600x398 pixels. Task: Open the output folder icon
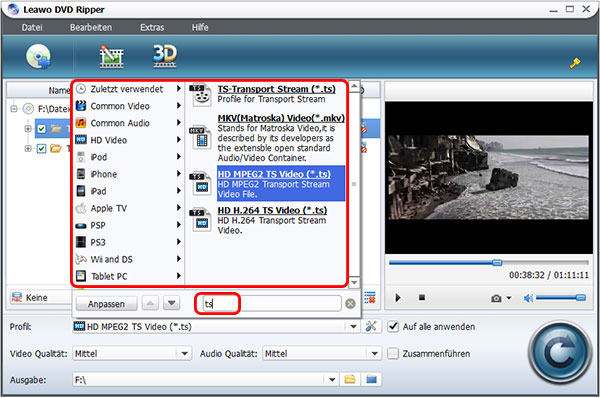pos(371,380)
